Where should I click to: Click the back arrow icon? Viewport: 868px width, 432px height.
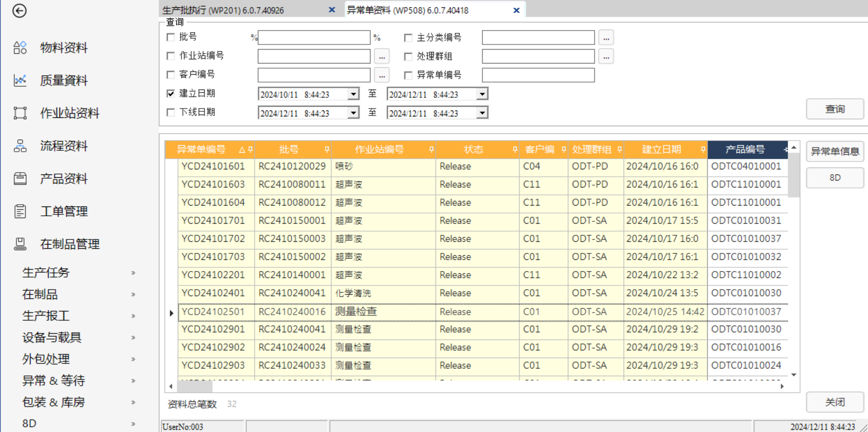pyautogui.click(x=20, y=11)
